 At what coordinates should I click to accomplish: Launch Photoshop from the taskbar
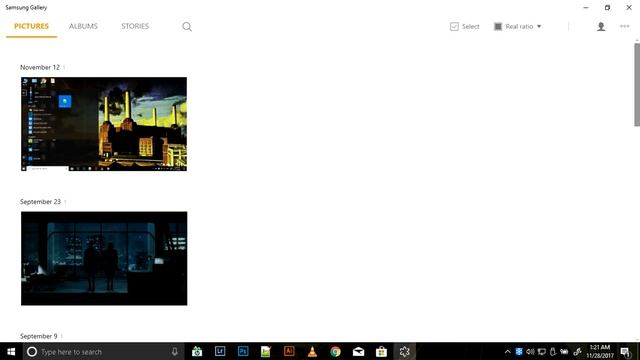243,351
